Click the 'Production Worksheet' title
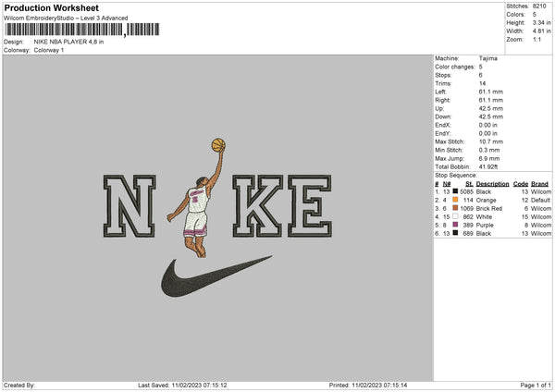 51,7
